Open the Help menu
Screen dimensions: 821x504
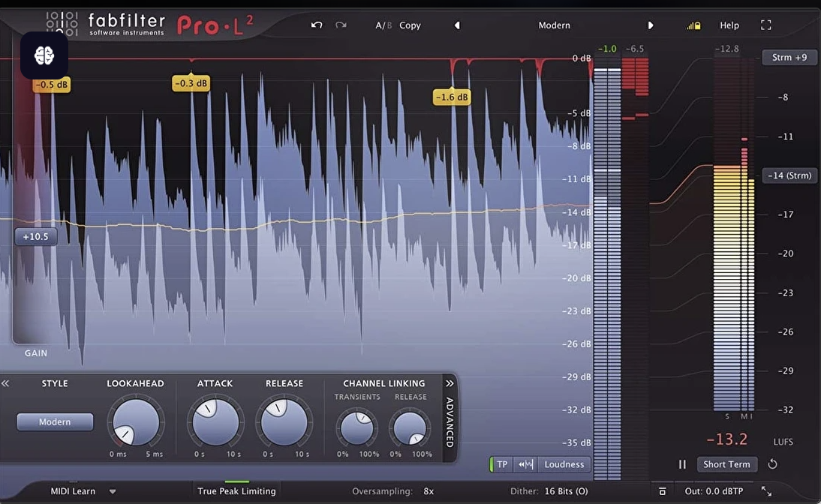pyautogui.click(x=729, y=25)
